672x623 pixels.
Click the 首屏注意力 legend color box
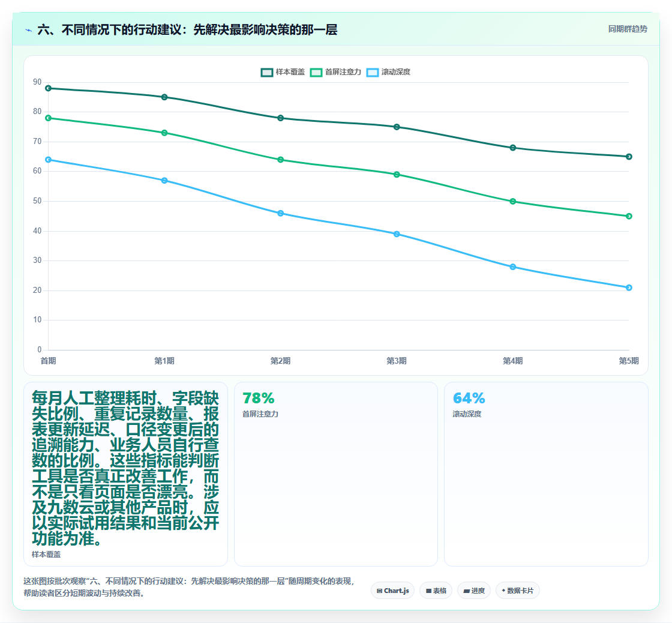point(316,73)
